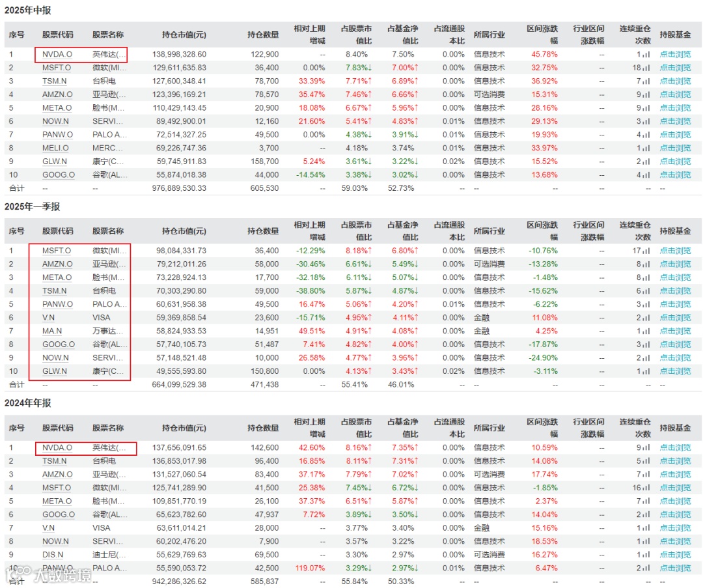Click the bar chart icon for TSM.N in 2025年中报
703x588 pixels.
[646, 81]
